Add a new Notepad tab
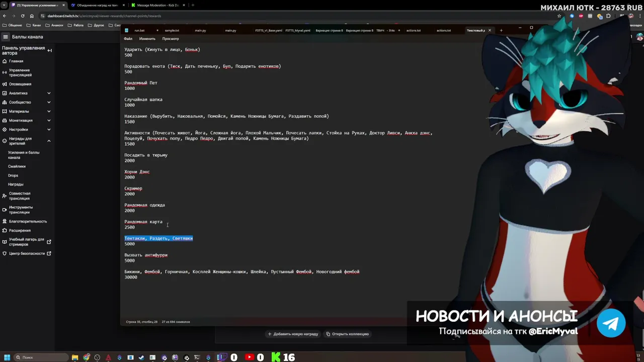 pyautogui.click(x=501, y=30)
